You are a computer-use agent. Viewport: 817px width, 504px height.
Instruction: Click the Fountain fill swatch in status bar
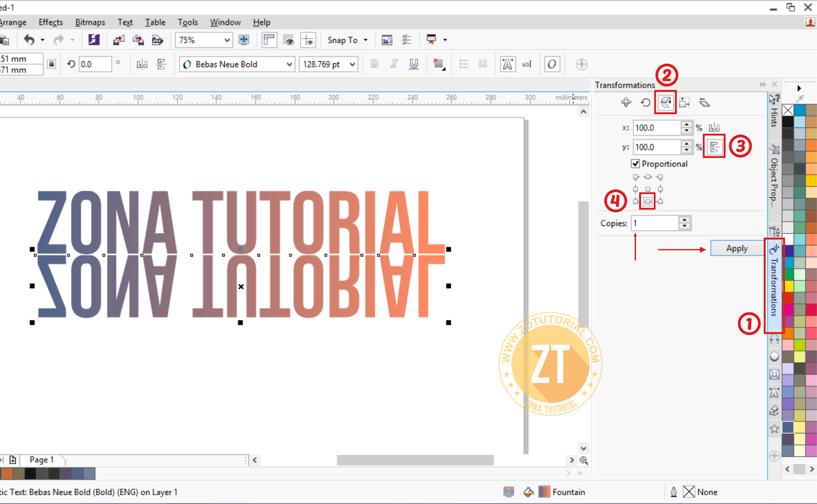coord(544,492)
